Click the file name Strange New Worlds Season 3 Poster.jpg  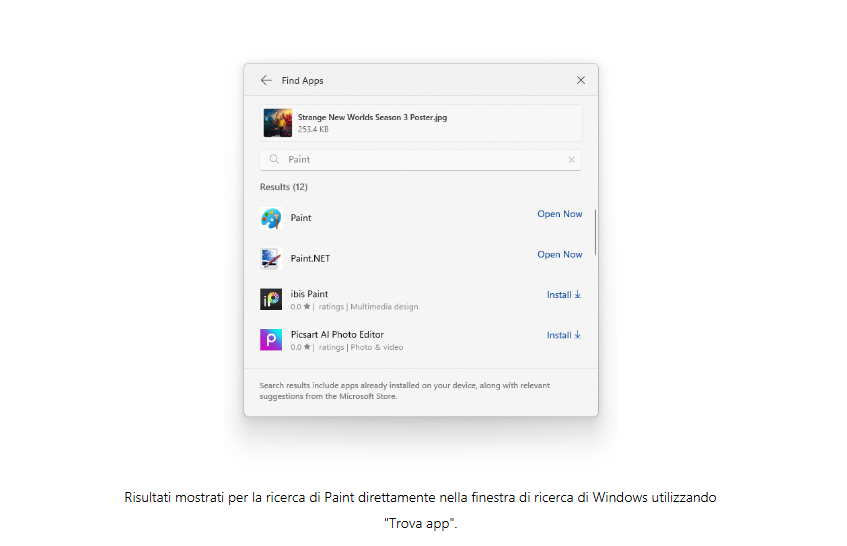tap(372, 117)
